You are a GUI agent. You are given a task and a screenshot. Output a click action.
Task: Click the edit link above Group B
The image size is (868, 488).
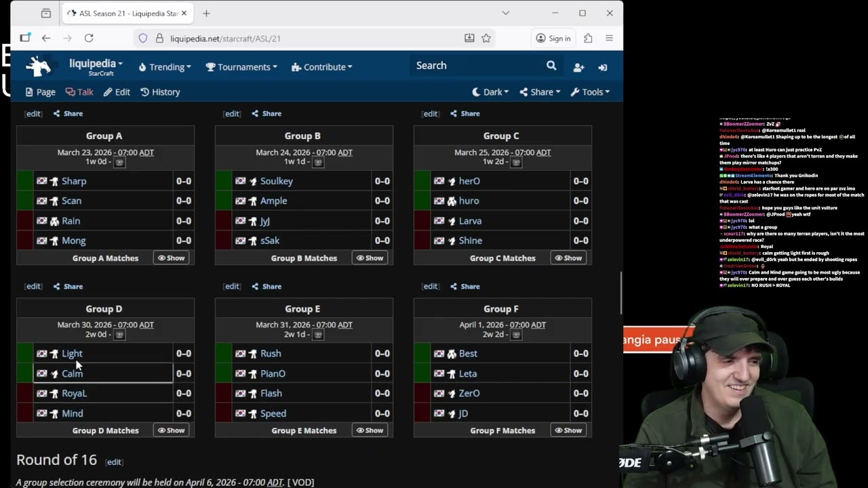[232, 114]
